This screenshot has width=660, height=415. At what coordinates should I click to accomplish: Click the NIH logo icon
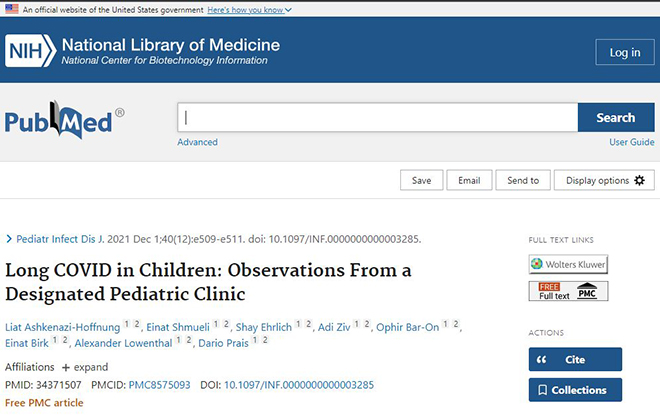[x=30, y=51]
